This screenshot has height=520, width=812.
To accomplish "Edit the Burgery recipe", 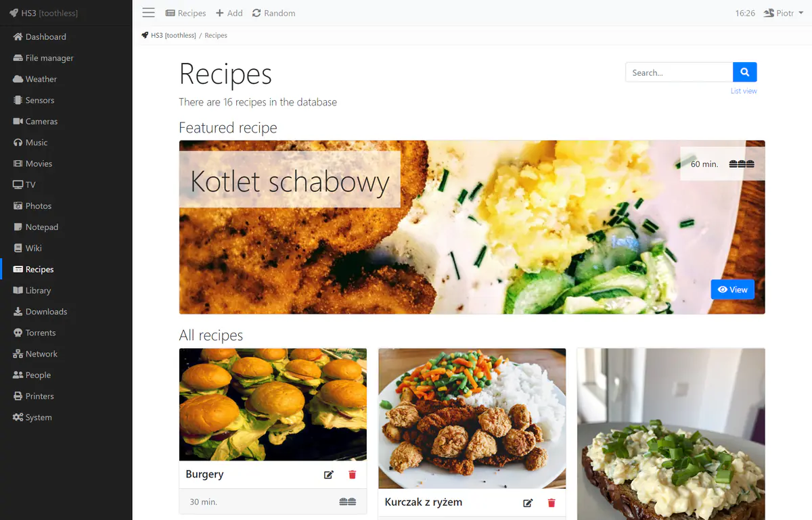I will [329, 475].
